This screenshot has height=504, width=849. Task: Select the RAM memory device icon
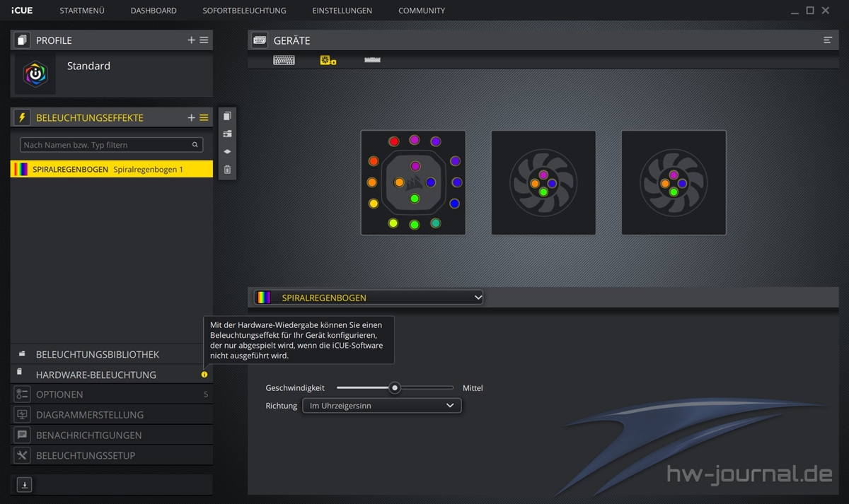point(372,61)
